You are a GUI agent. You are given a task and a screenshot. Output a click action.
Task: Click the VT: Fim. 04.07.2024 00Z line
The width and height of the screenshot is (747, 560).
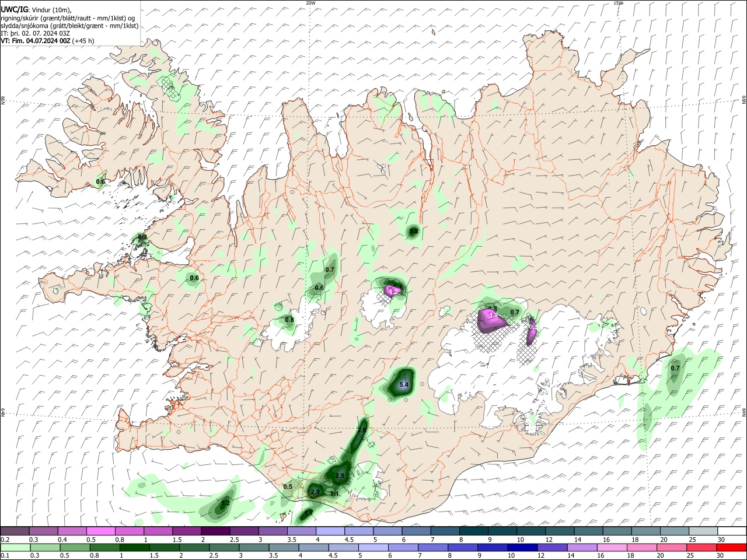(47, 41)
